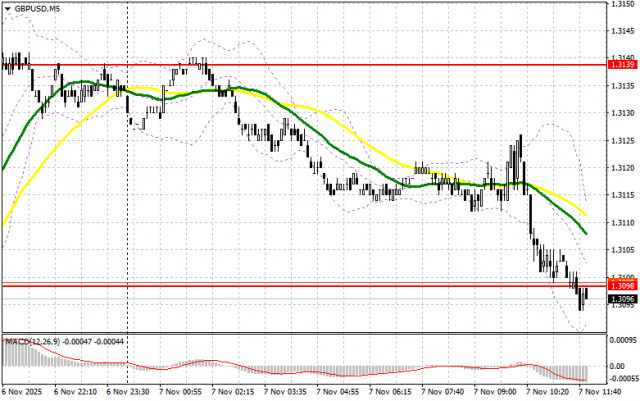Screen dimensions: 640x401
Task: Click the GBPUSD,M5 chart title
Action: click(x=37, y=9)
